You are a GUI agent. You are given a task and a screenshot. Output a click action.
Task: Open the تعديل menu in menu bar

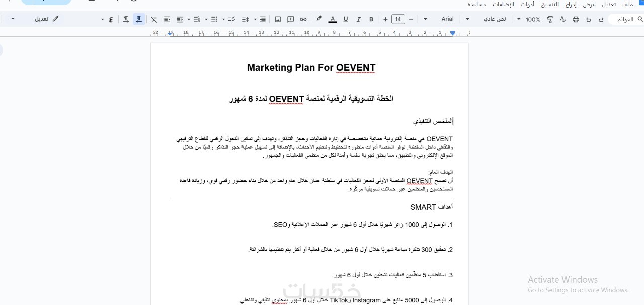point(609,4)
